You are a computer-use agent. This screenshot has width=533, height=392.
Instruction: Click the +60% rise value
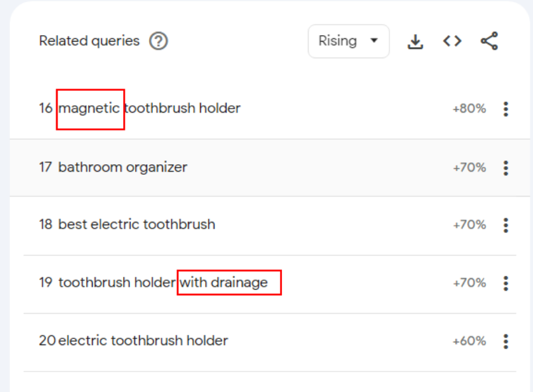469,342
